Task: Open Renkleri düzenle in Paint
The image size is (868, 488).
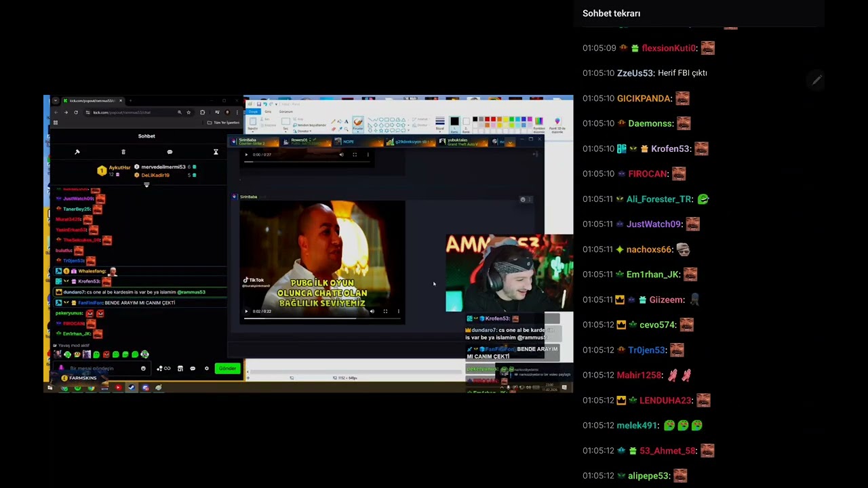Action: 539,124
